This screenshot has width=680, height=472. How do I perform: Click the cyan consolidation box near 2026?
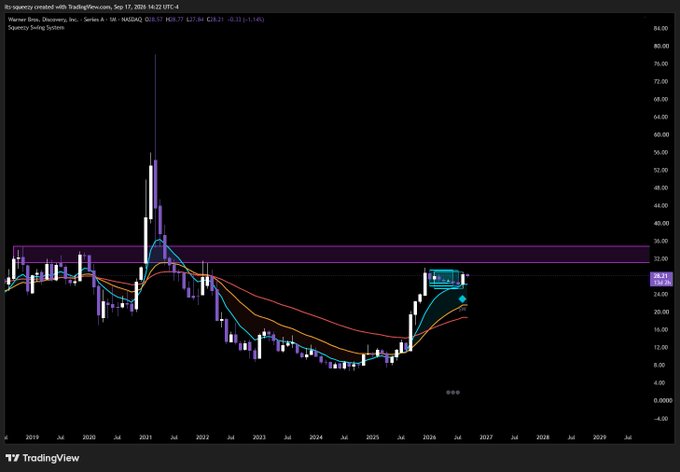tap(446, 279)
